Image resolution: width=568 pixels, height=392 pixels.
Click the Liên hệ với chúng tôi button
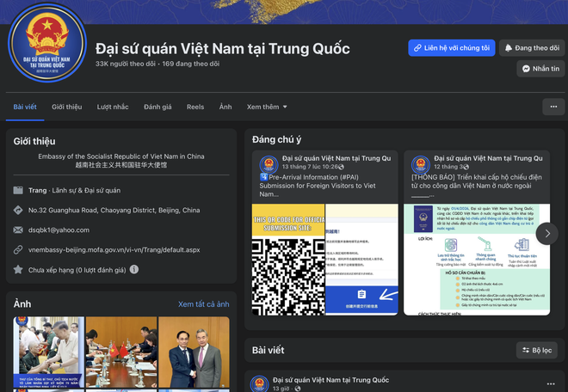(x=451, y=48)
